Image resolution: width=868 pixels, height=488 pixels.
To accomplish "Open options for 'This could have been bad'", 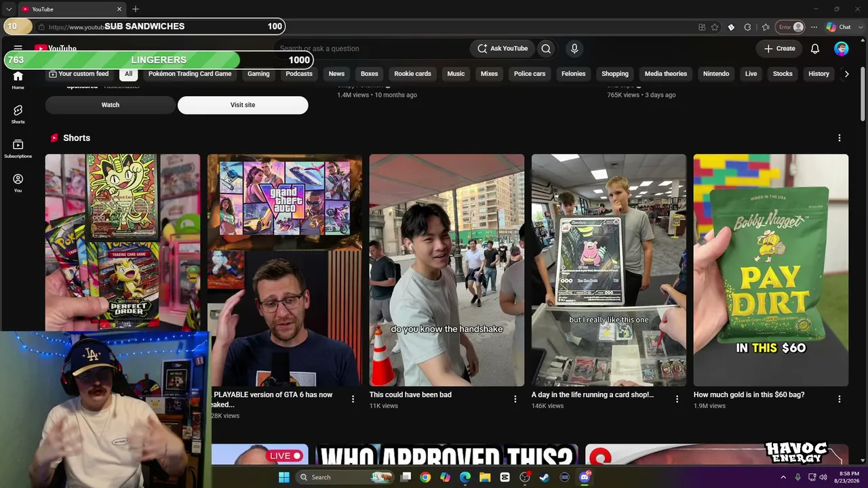I will coord(515,399).
